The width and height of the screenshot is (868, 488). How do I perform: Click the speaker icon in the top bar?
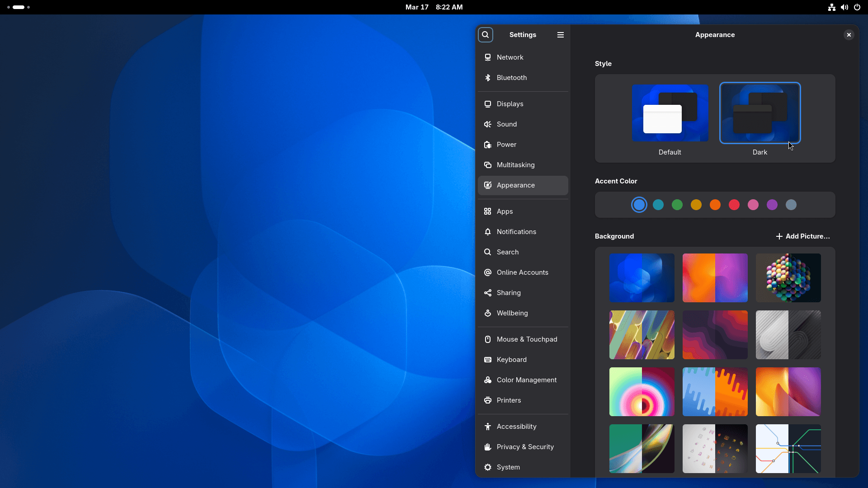coord(844,7)
